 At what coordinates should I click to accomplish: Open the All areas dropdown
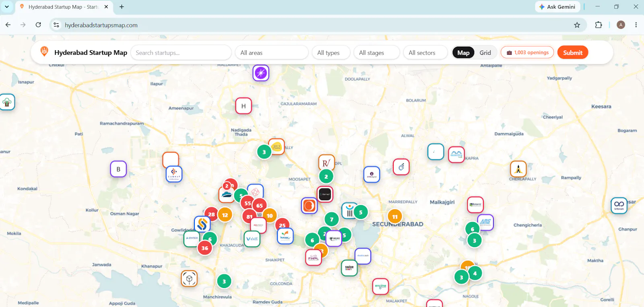272,52
